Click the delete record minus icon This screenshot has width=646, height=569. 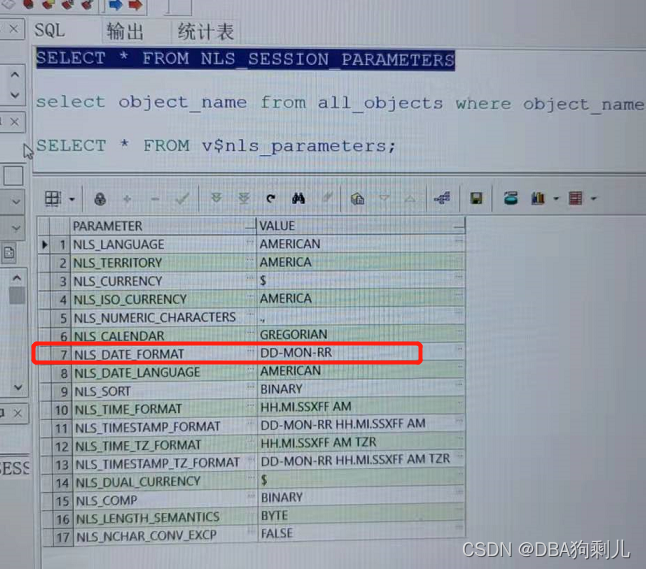click(155, 199)
